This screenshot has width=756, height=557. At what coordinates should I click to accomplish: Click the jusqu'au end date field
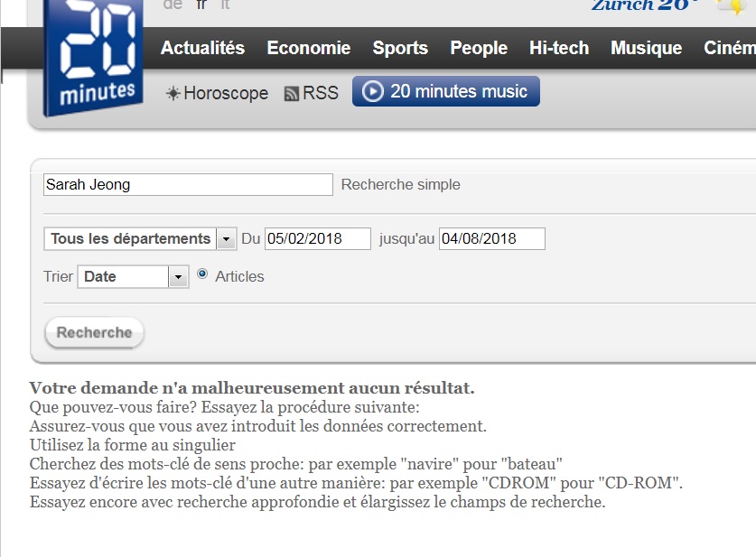(x=491, y=239)
